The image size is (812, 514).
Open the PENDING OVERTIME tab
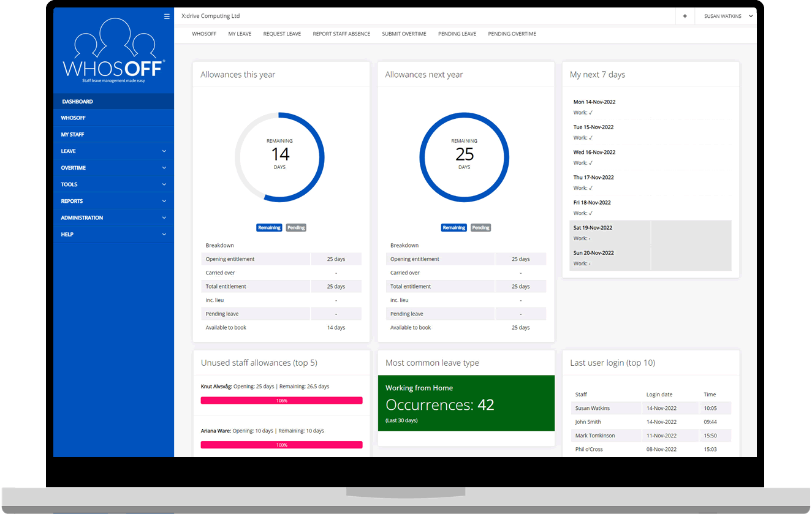(x=512, y=34)
